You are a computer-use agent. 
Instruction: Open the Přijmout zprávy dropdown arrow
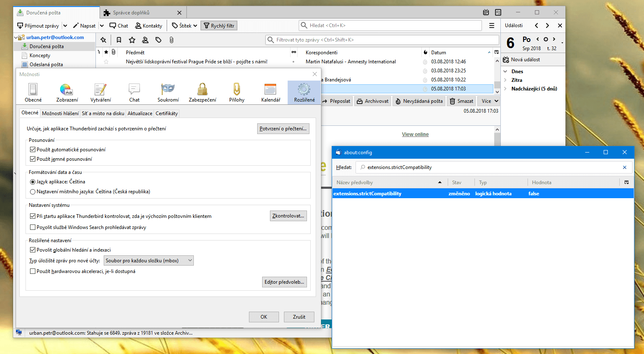coord(65,25)
